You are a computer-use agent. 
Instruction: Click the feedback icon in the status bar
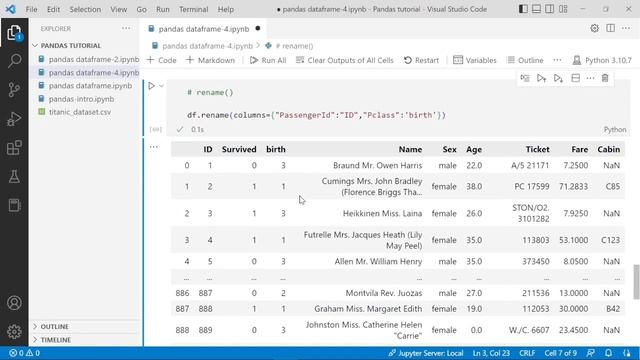coord(591,353)
